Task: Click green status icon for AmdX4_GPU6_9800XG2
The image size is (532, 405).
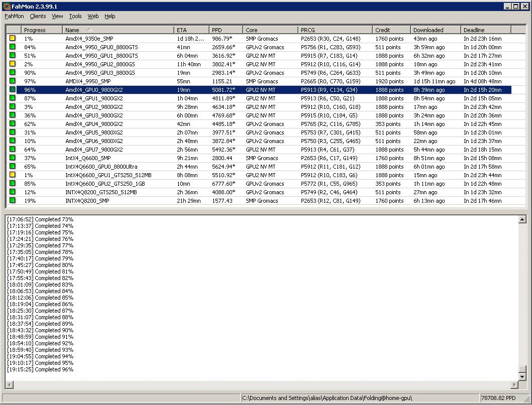Action: pos(13,141)
